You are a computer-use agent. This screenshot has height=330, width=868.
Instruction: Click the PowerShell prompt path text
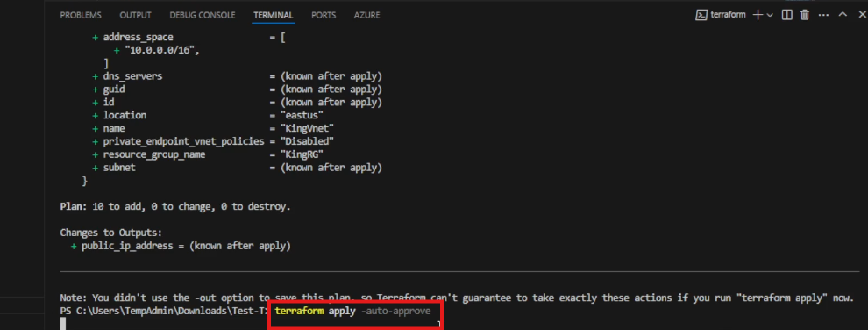tap(164, 312)
